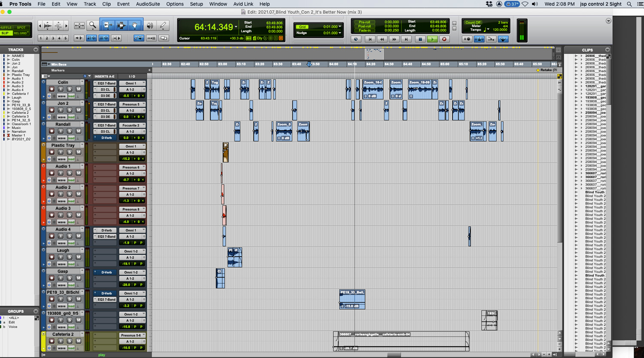
Task: Click the Spot edit mode button
Action: click(21, 28)
